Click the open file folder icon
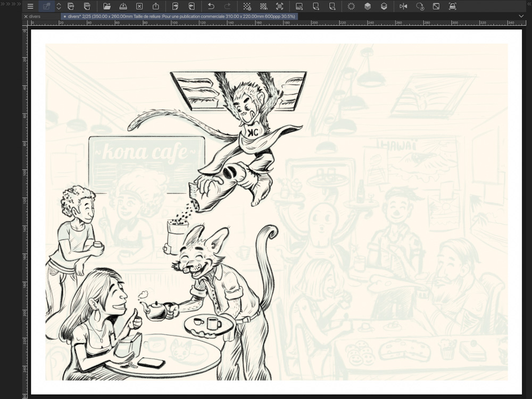Screen dimensions: 532x399 tap(107, 6)
